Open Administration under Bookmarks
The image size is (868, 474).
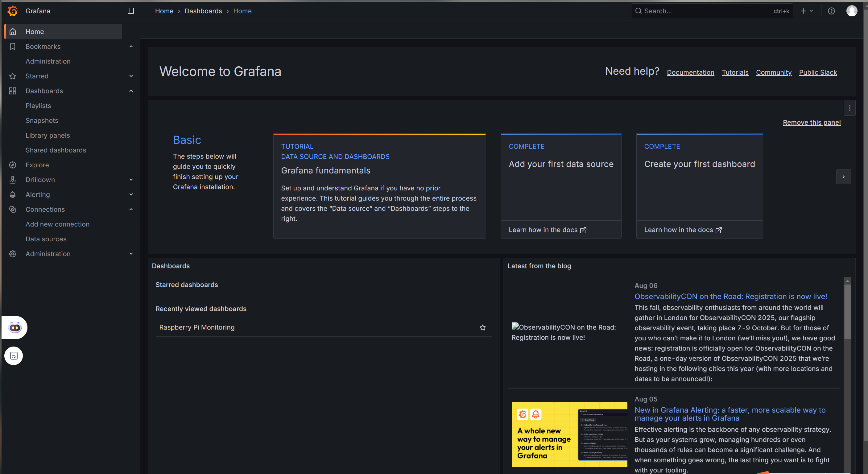(x=48, y=61)
